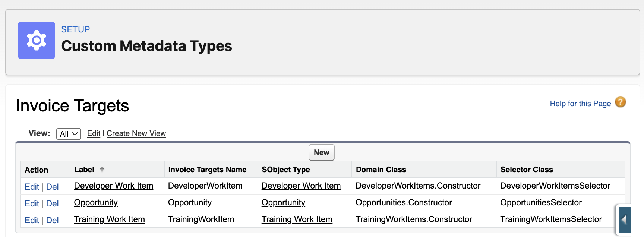
Task: Delete the Training Work Item record
Action: pos(53,220)
